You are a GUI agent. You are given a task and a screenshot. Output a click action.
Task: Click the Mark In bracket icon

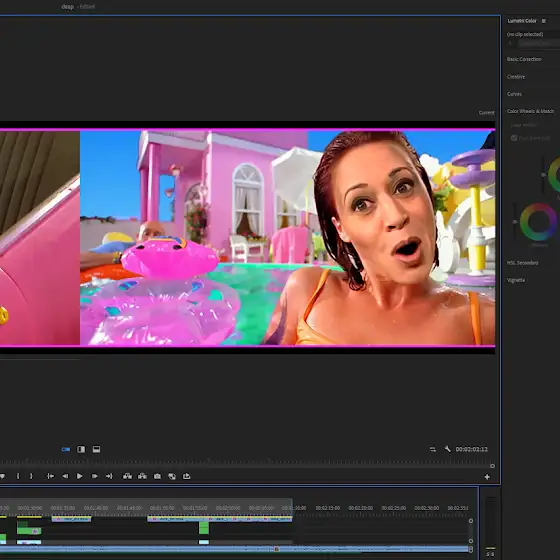[x=18, y=476]
